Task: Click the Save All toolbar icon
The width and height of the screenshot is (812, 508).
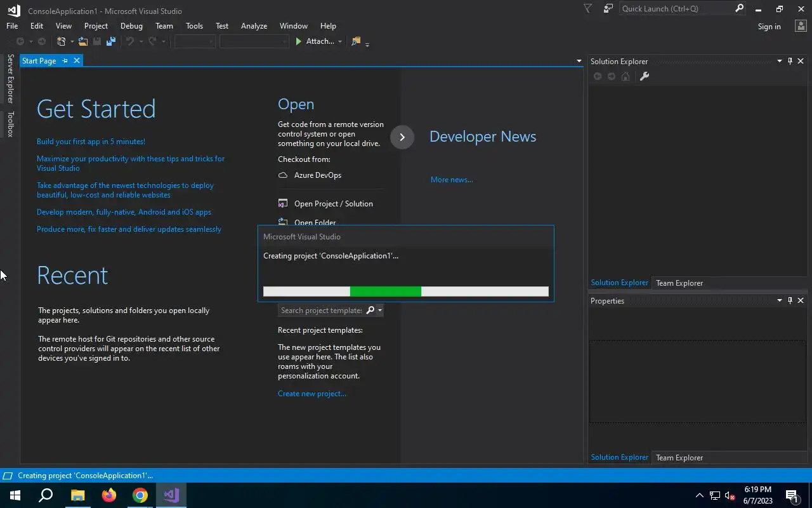Action: pyautogui.click(x=111, y=41)
